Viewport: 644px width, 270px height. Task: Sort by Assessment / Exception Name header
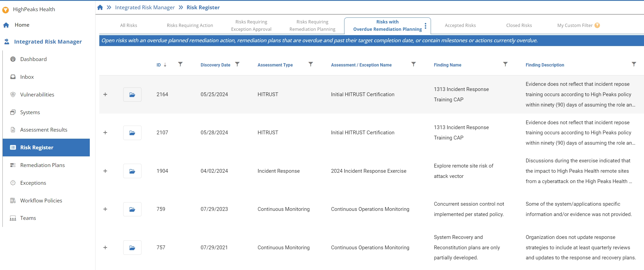pos(361,65)
